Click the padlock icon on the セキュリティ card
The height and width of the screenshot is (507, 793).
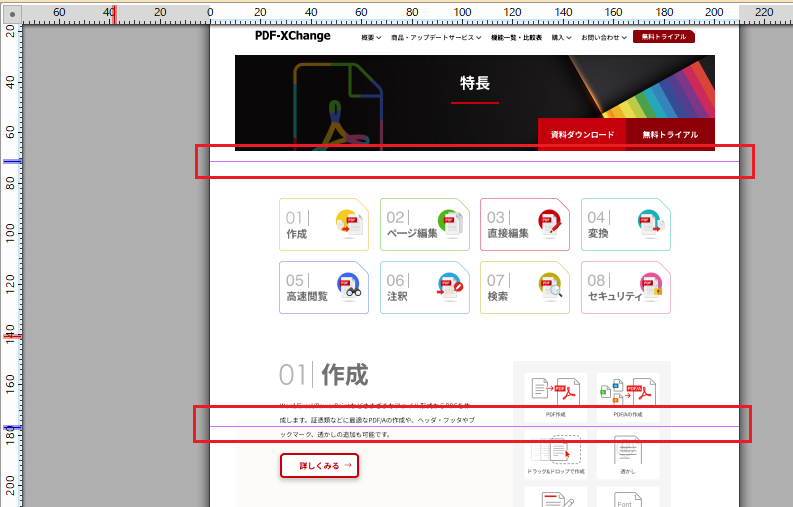click(651, 286)
